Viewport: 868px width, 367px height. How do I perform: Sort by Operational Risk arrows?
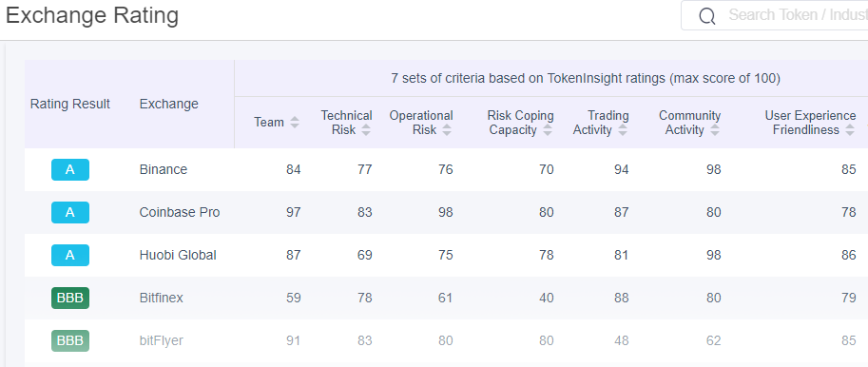point(447,130)
